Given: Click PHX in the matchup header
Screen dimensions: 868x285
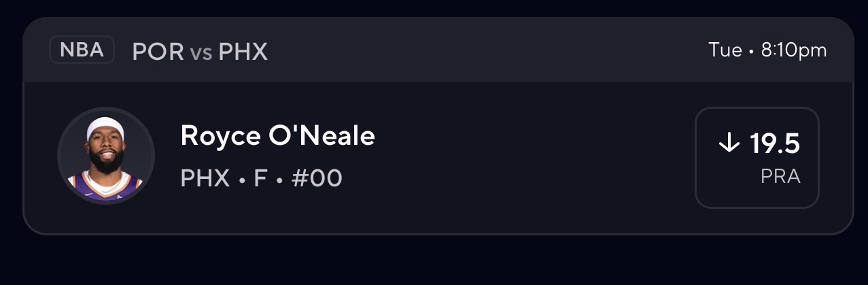Looking at the screenshot, I should (243, 52).
